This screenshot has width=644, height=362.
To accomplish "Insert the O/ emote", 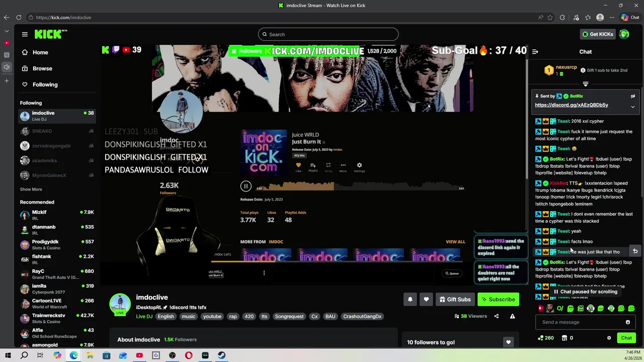I will pos(560,308).
